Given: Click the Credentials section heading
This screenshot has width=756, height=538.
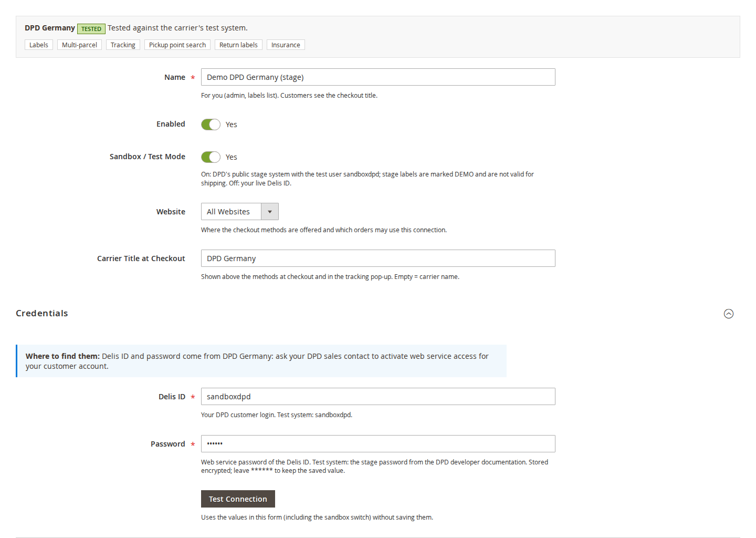Looking at the screenshot, I should [x=42, y=313].
